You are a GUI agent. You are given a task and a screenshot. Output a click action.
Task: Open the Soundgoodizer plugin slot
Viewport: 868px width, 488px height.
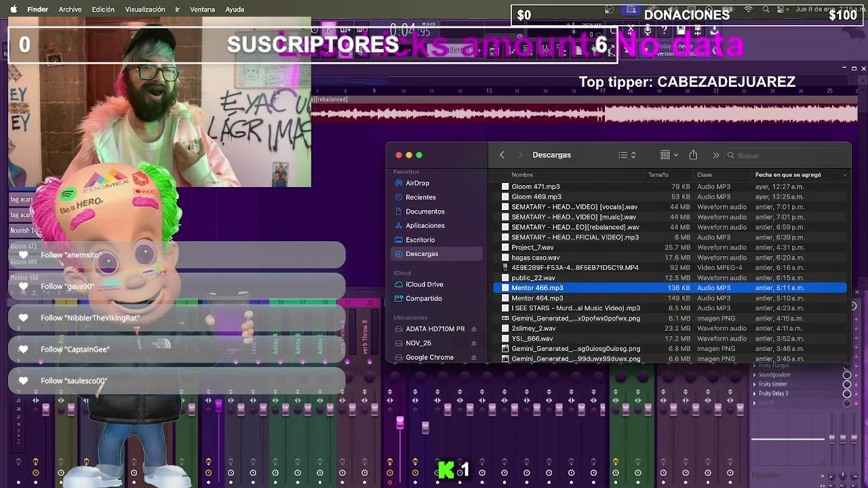[774, 375]
